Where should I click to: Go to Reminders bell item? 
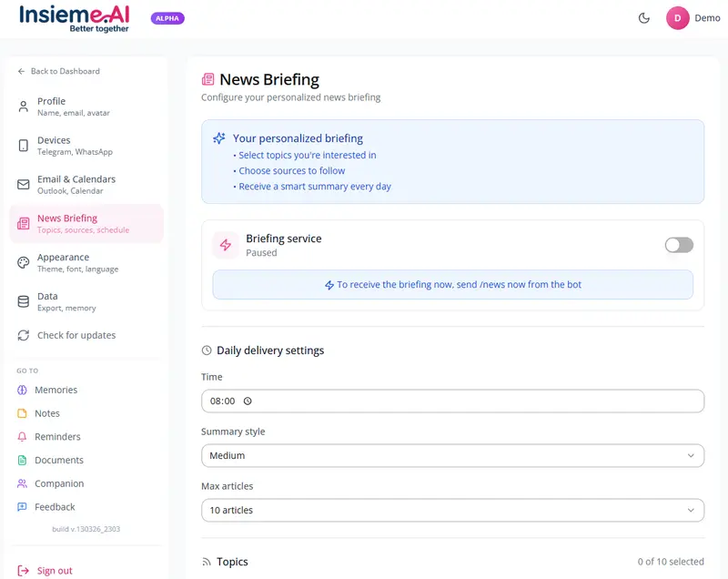click(x=57, y=437)
